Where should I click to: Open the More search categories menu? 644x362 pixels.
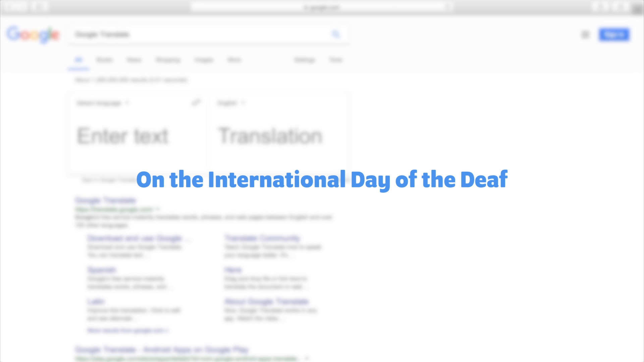tap(234, 60)
